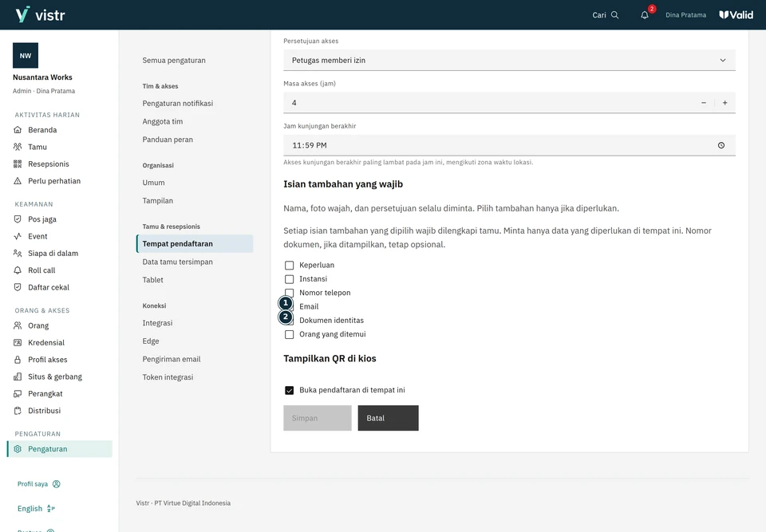Click the Perangkat device icon
Viewport: 766px width, 532px height.
pyautogui.click(x=18, y=394)
